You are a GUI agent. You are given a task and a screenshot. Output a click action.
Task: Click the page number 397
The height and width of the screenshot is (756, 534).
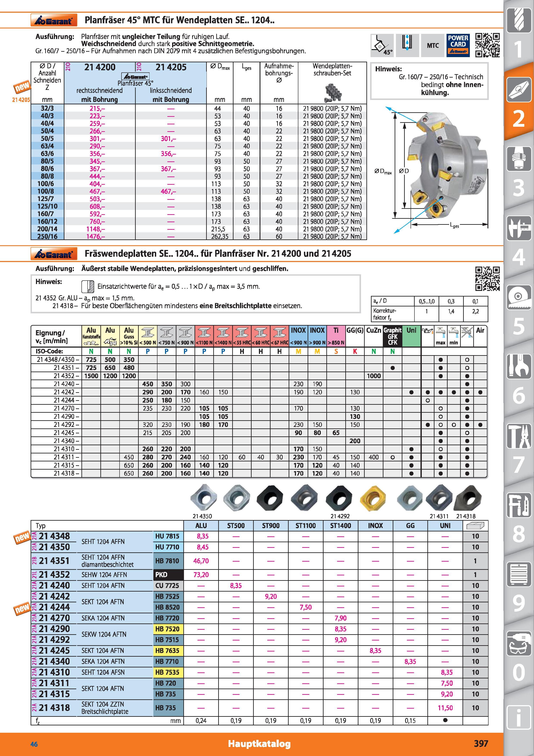point(481,744)
